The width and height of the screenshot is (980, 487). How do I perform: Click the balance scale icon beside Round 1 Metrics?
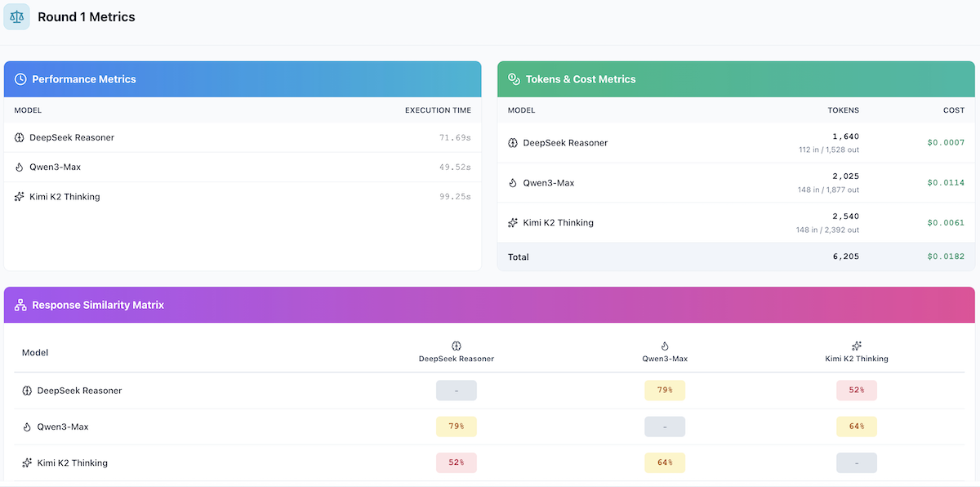click(16, 17)
